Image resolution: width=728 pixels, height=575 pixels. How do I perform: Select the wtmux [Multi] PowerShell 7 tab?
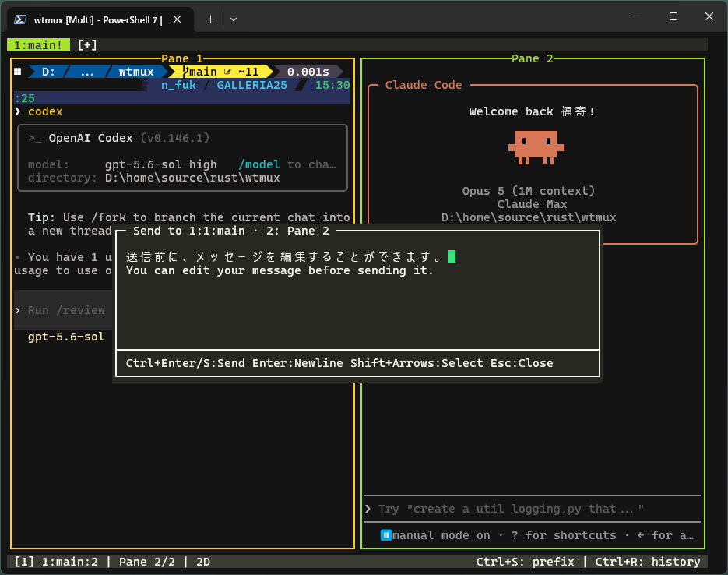[100, 20]
